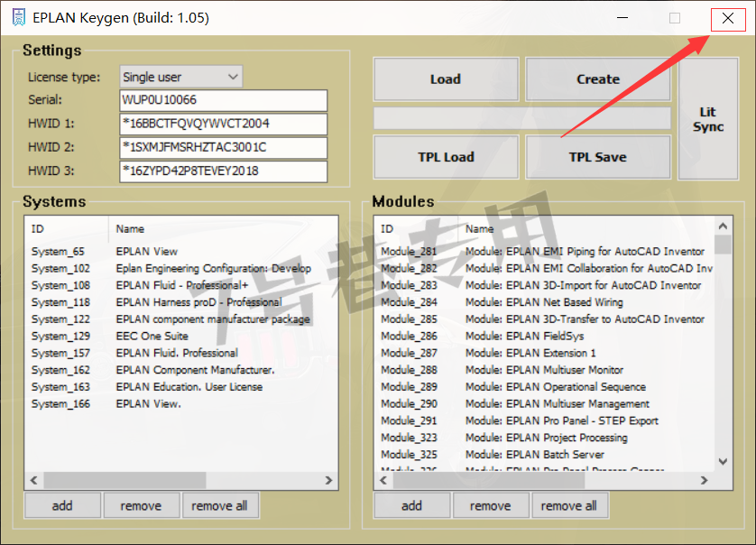The width and height of the screenshot is (756, 545).
Task: Select the EPLAN Education. User License row
Action: pos(181,387)
